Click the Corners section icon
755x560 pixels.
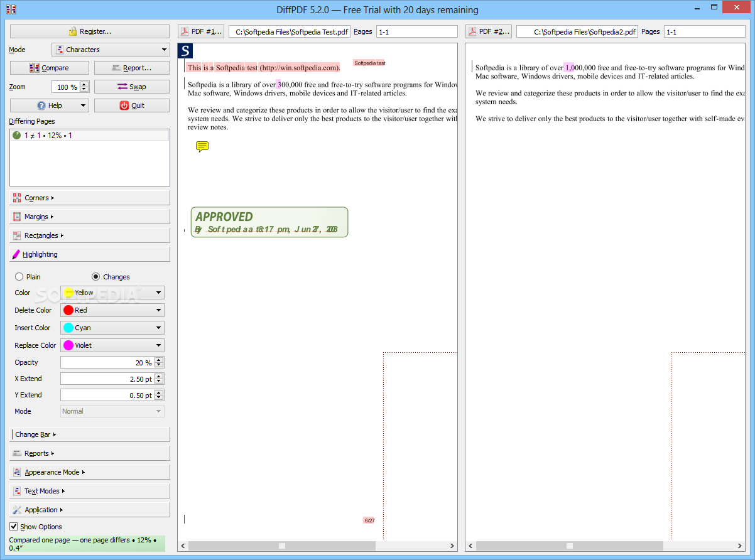pos(17,198)
